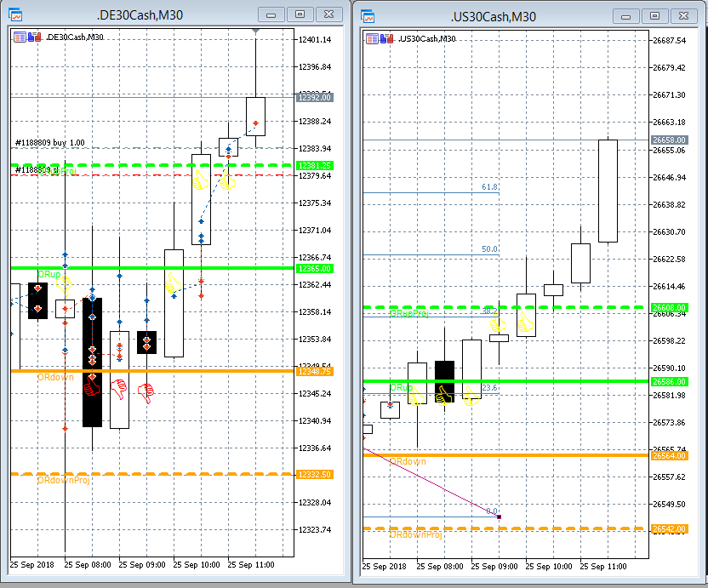Click the 50.0 Fibonacci level label
708x588 pixels.
click(489, 249)
